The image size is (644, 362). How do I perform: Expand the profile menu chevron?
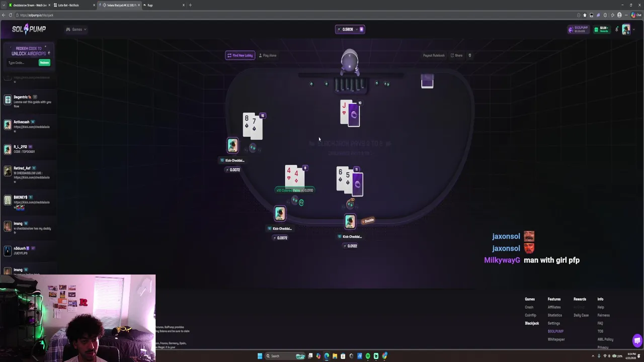click(x=633, y=29)
